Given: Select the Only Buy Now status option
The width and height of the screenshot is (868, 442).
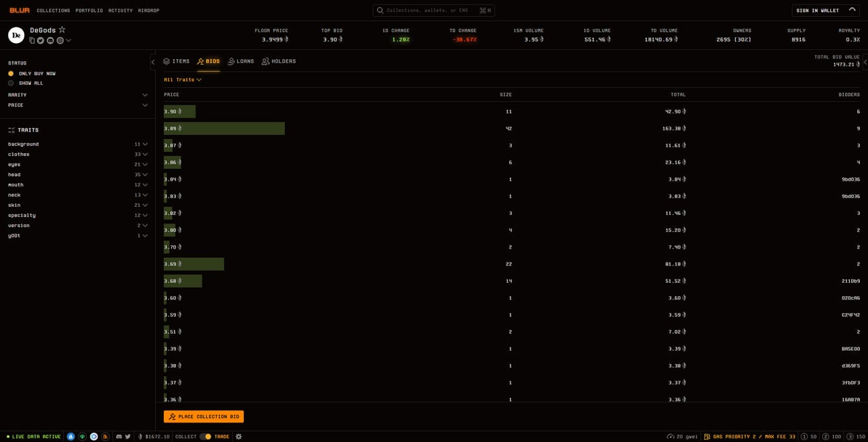Looking at the screenshot, I should point(32,73).
